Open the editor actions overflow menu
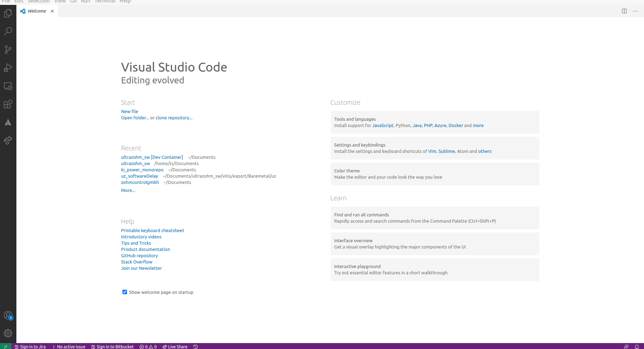644x349 pixels. point(635,11)
